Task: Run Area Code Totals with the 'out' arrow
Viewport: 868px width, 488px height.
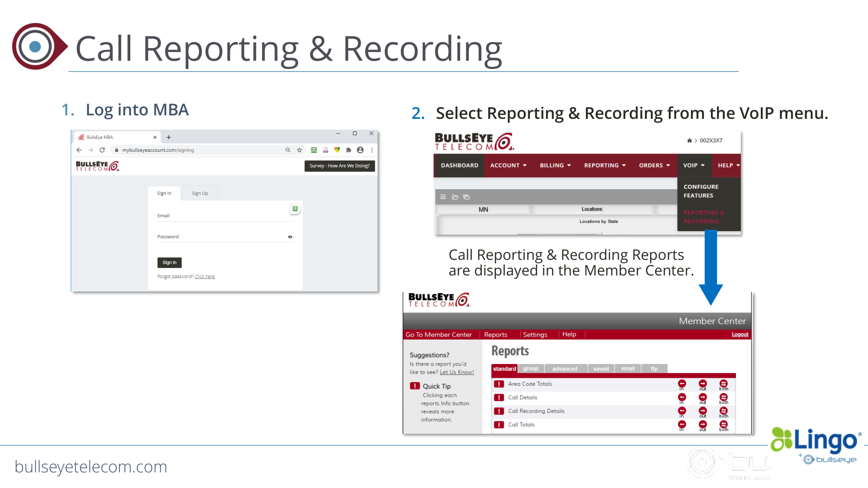Action: point(703,384)
